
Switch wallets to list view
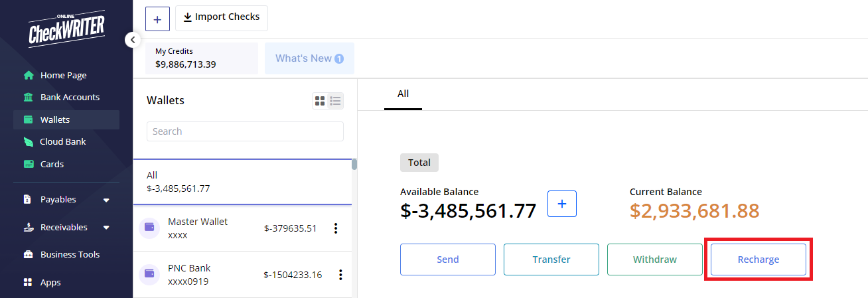(336, 101)
